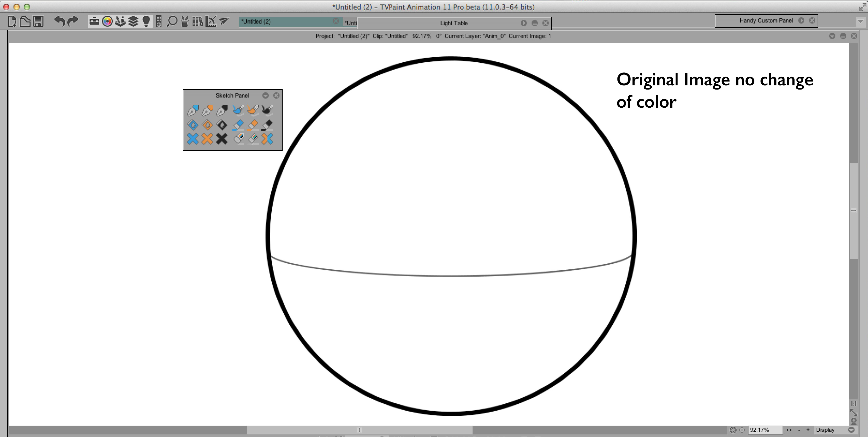Create a new project with the toolbar icon
Screen dimensions: 868x437
tap(12, 21)
